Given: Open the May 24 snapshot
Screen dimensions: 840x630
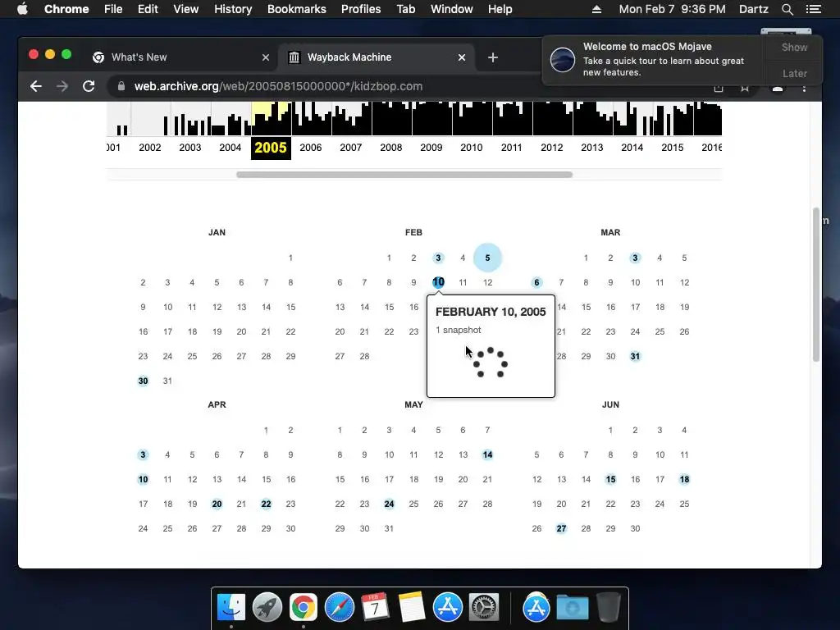Looking at the screenshot, I should pyautogui.click(x=389, y=504).
